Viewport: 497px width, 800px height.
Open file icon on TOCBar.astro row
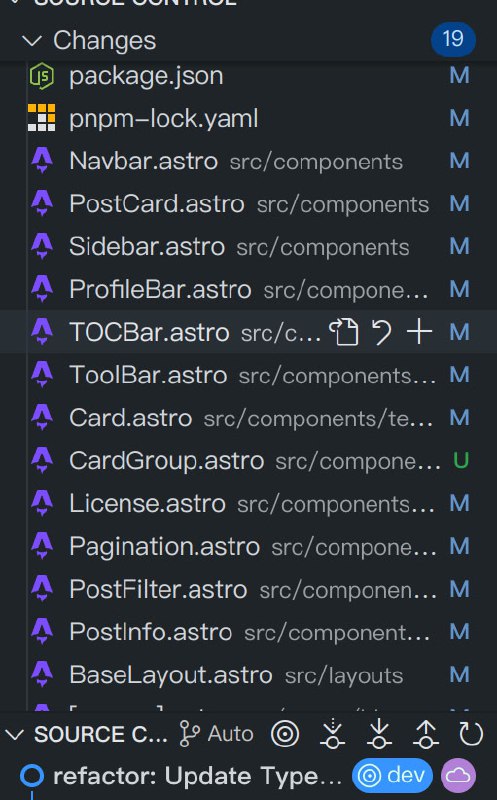click(x=343, y=332)
